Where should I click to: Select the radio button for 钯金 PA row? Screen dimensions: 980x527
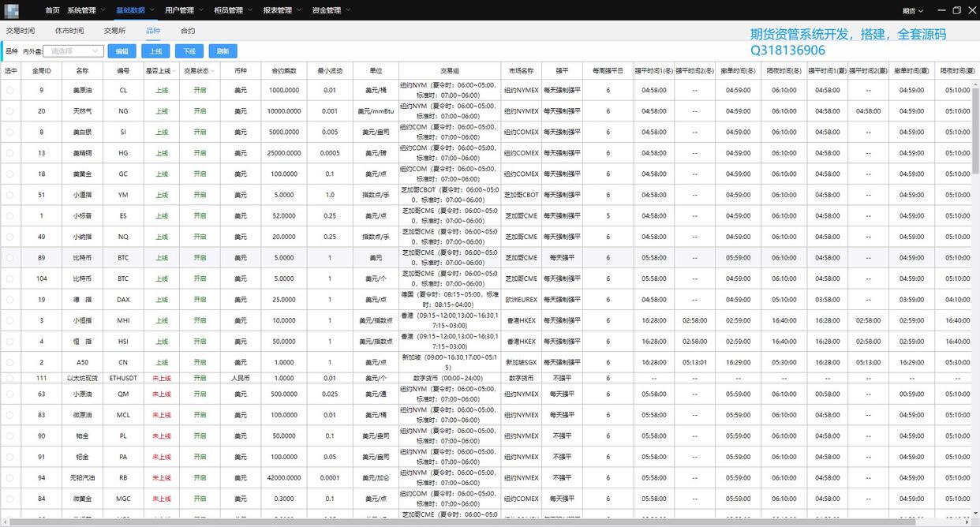(10, 457)
